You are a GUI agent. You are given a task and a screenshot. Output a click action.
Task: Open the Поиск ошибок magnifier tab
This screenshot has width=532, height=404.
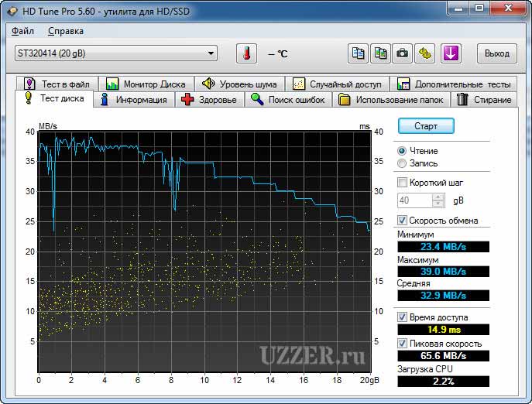coord(289,100)
